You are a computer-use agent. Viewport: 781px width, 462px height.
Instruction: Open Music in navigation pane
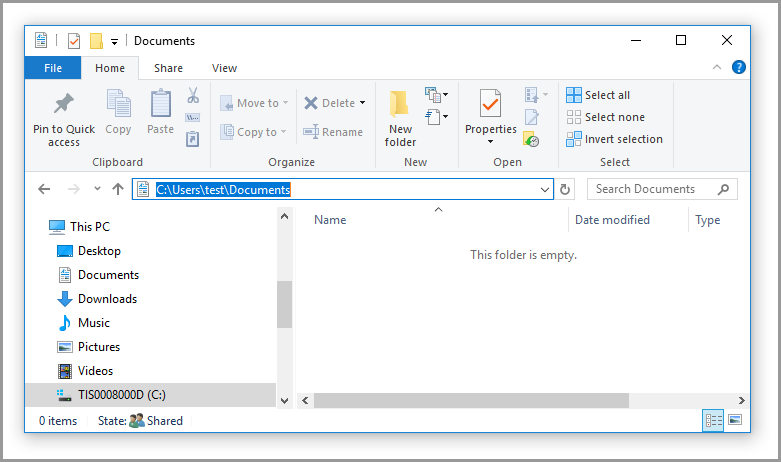[x=84, y=323]
